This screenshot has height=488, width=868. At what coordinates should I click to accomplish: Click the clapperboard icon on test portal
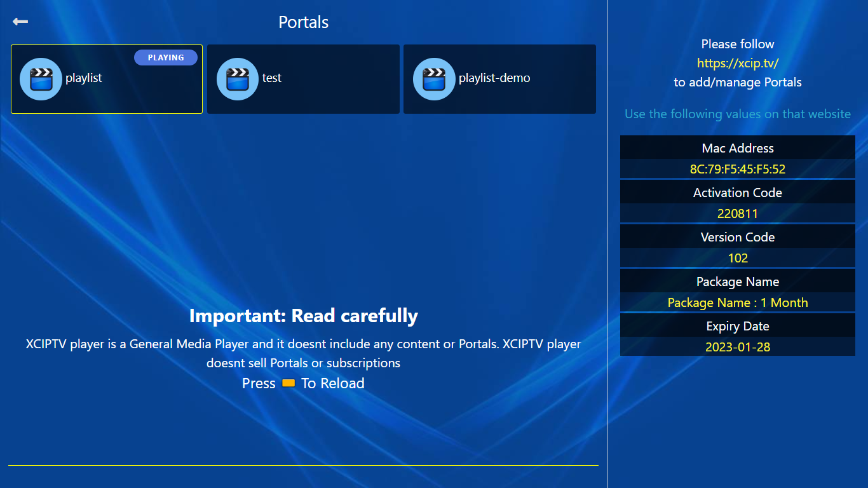237,79
